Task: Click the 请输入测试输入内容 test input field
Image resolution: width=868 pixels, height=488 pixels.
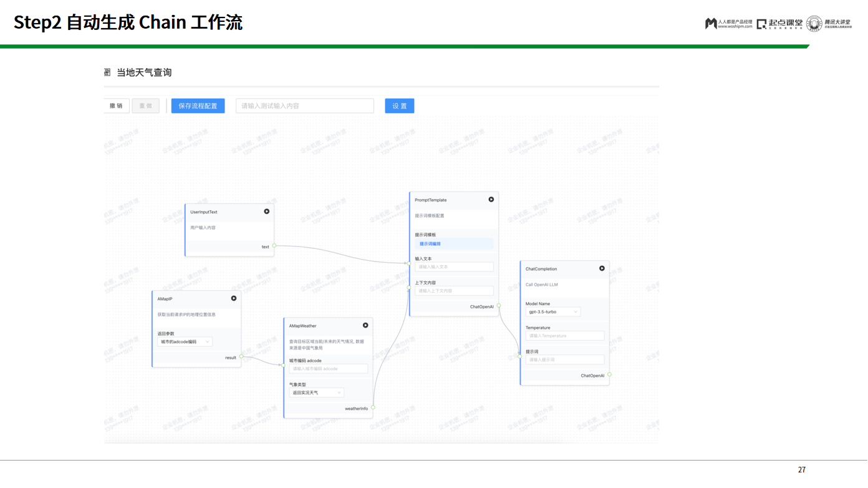Action: (304, 105)
